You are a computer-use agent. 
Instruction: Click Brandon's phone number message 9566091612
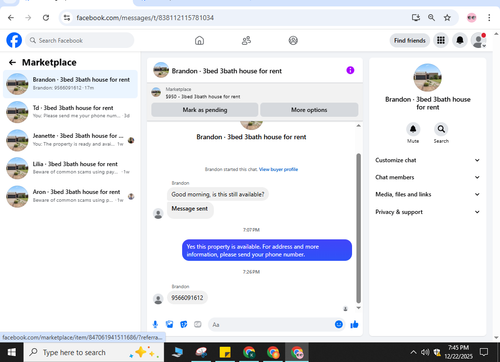pyautogui.click(x=187, y=298)
